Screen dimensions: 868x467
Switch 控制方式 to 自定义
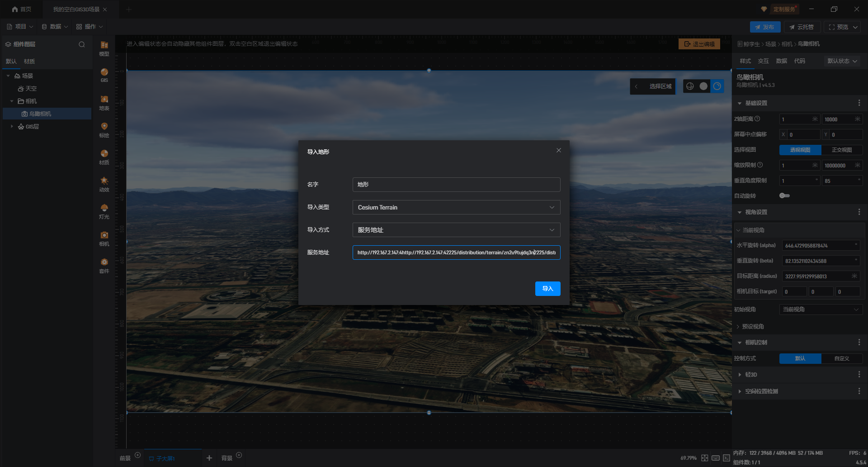coord(841,358)
